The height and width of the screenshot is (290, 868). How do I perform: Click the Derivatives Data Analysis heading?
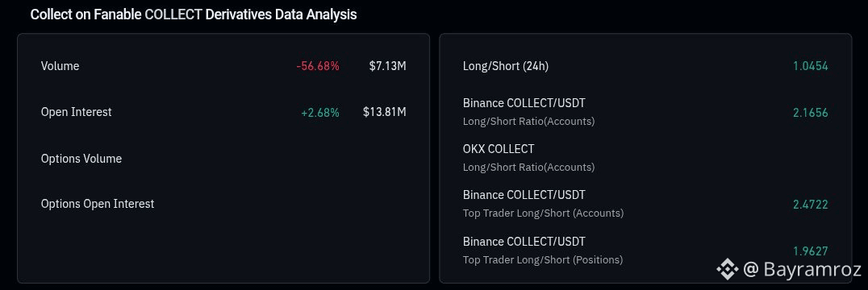[x=282, y=15]
